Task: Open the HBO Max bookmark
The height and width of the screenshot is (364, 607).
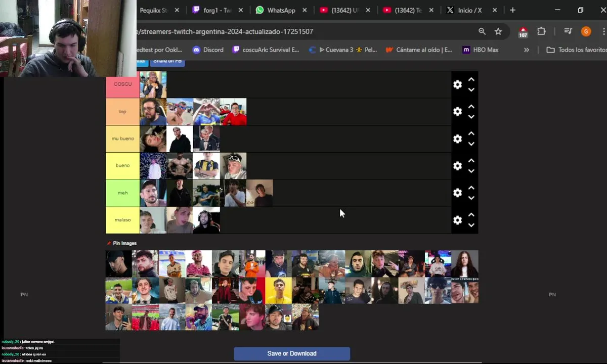Action: pos(481,50)
